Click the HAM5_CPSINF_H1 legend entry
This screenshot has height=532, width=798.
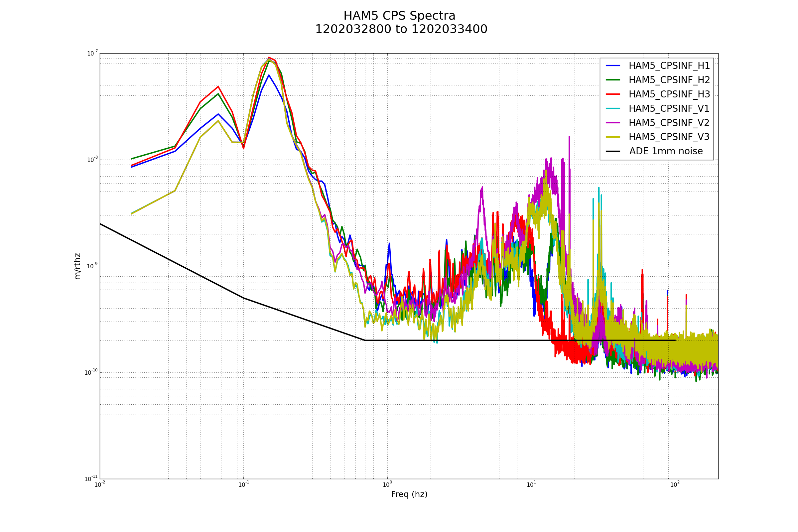[669, 66]
